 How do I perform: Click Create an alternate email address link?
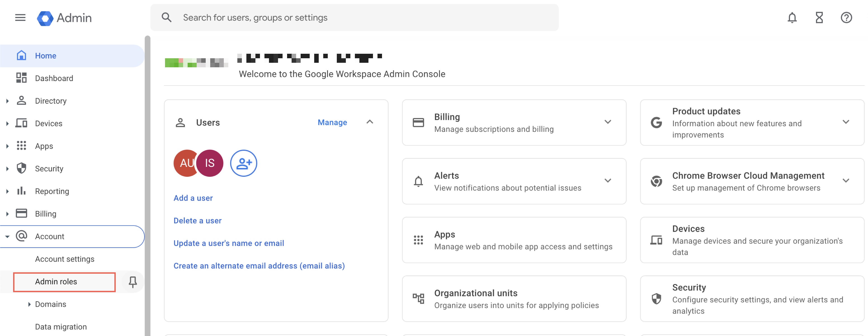[259, 266]
